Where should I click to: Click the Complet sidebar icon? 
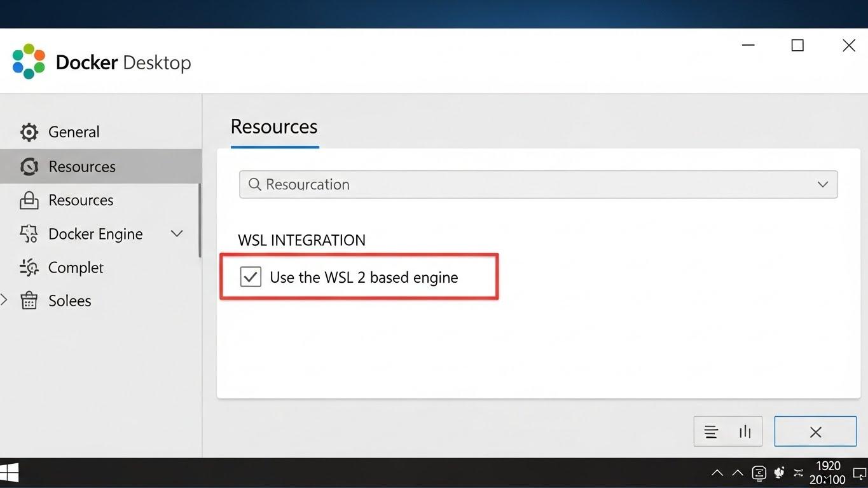pyautogui.click(x=29, y=267)
